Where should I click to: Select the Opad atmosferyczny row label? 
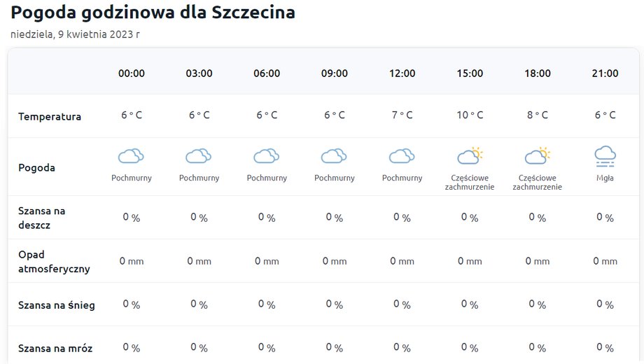click(54, 261)
